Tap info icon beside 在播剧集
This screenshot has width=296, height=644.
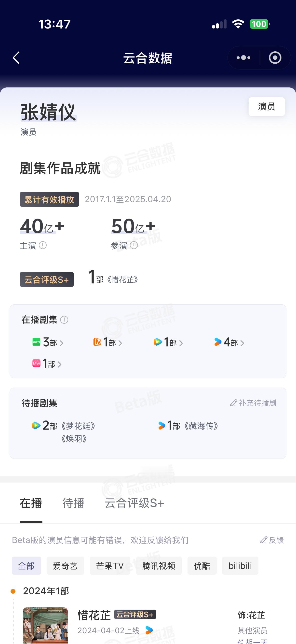pyautogui.click(x=64, y=320)
